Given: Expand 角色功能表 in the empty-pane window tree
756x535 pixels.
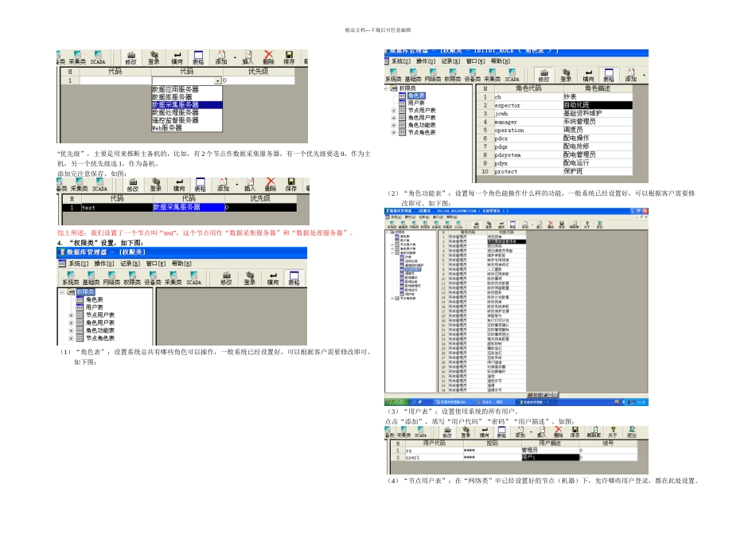Looking at the screenshot, I should (71, 330).
